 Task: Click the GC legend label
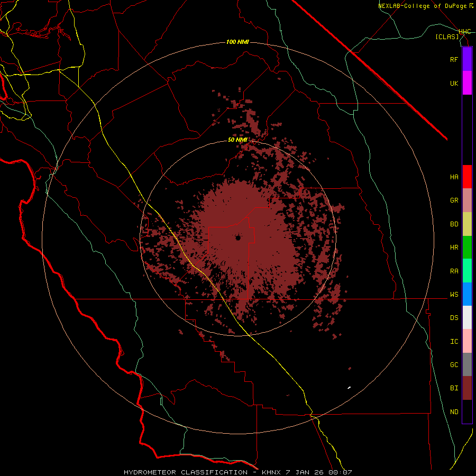(x=454, y=365)
